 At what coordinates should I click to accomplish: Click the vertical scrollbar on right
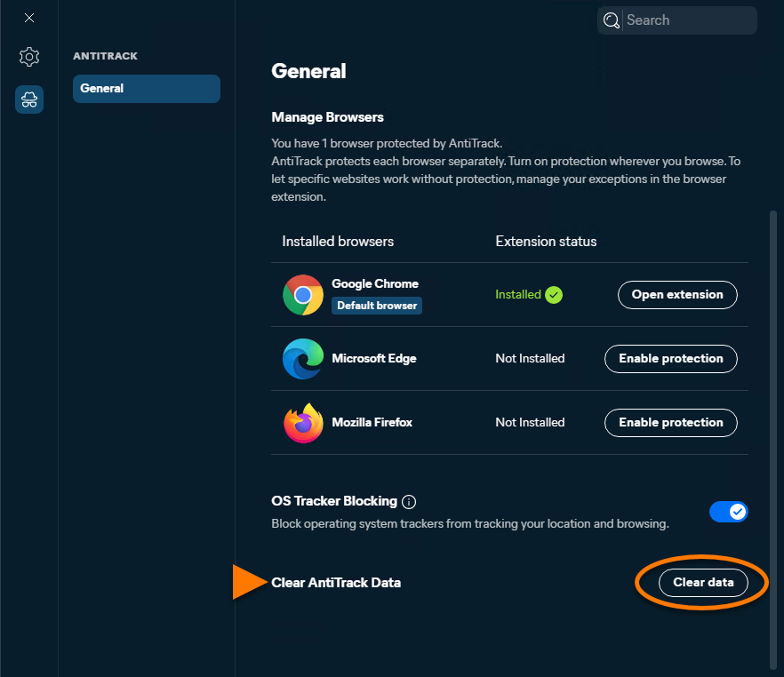coord(773,440)
